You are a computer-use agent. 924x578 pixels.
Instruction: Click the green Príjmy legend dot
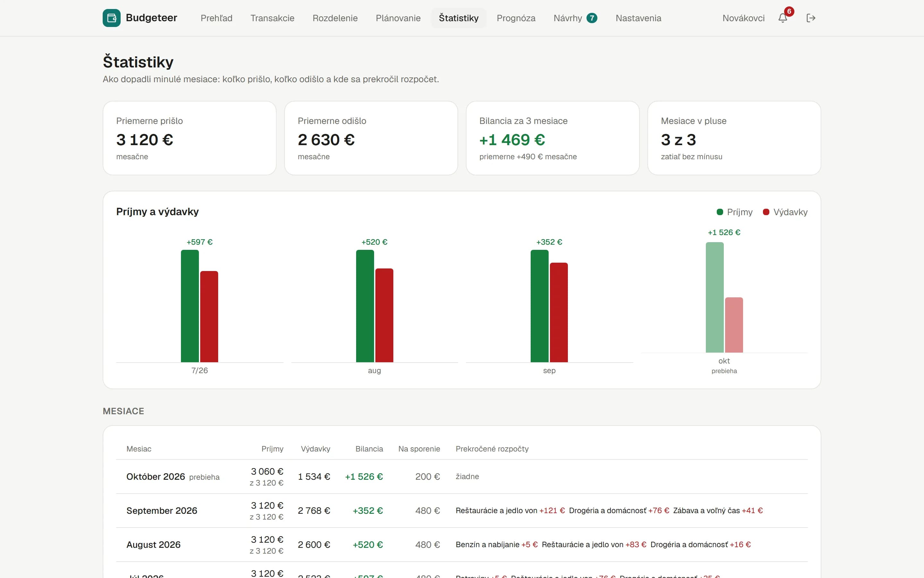pyautogui.click(x=720, y=212)
